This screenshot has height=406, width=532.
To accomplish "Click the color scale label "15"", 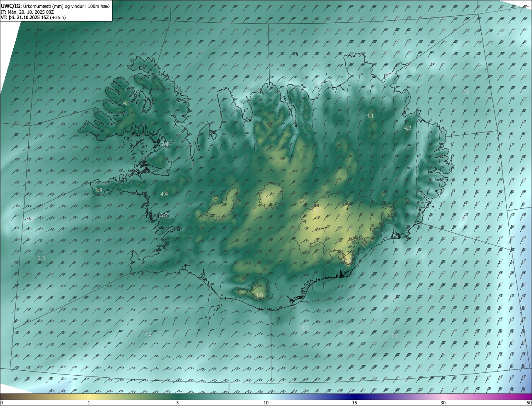I will 355,403.
